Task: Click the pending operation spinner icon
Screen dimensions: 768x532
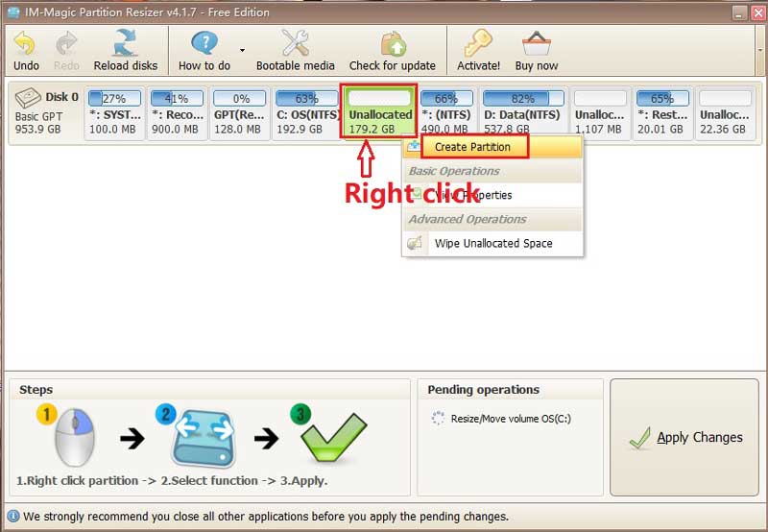Action: tap(438, 418)
